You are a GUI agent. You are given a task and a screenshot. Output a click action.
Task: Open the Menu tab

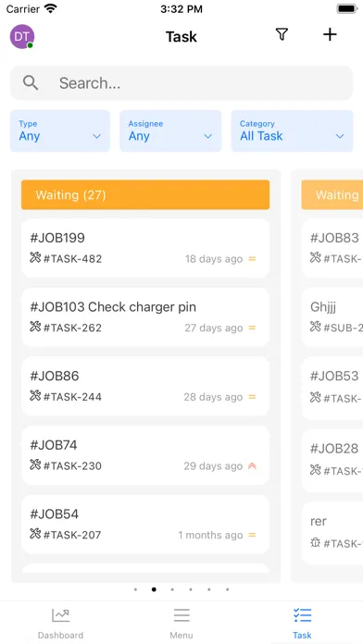(181, 623)
